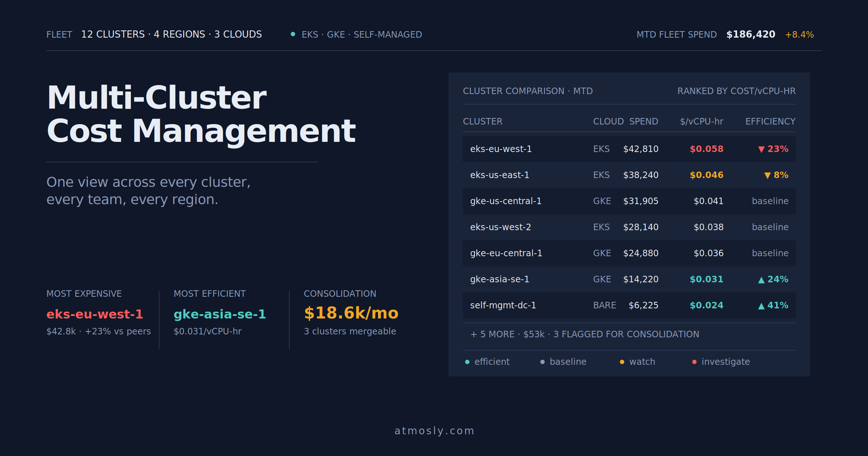Click the +8.4% spend change
This screenshot has height=456, width=868.
(799, 34)
